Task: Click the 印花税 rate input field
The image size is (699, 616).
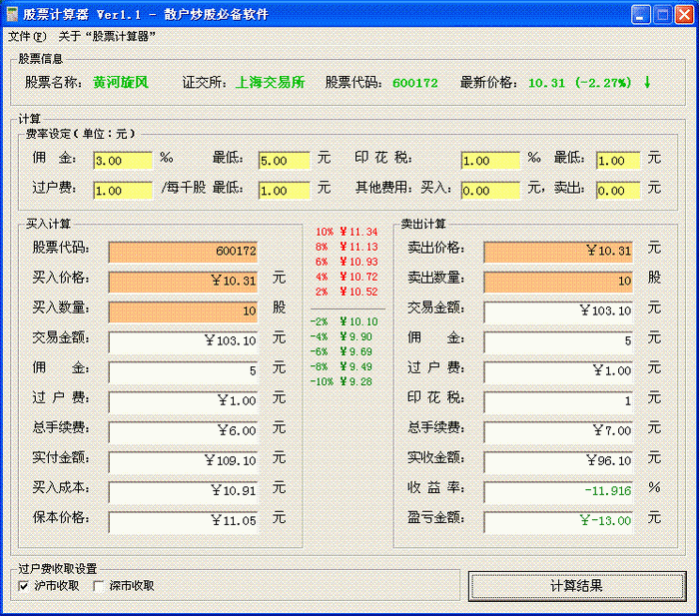Action: coord(490,161)
